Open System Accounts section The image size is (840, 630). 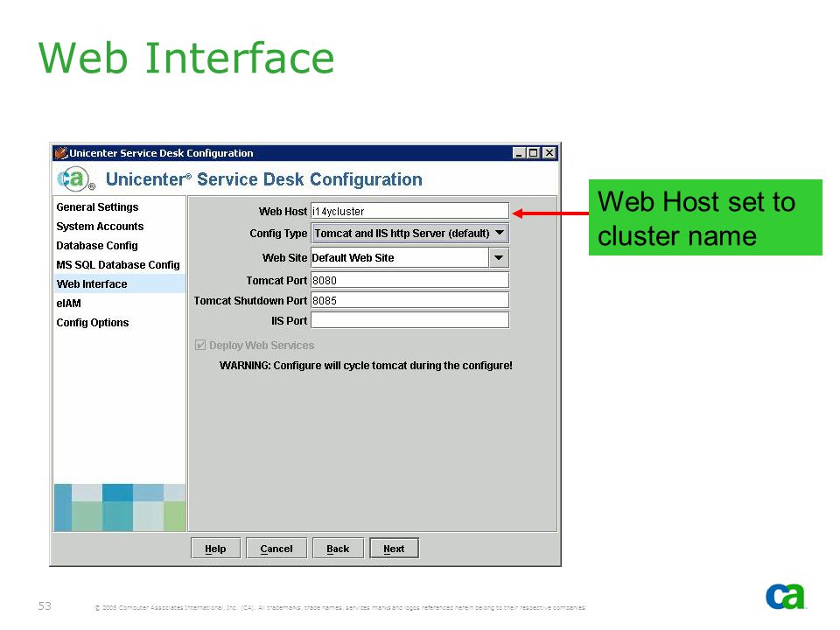tap(100, 227)
